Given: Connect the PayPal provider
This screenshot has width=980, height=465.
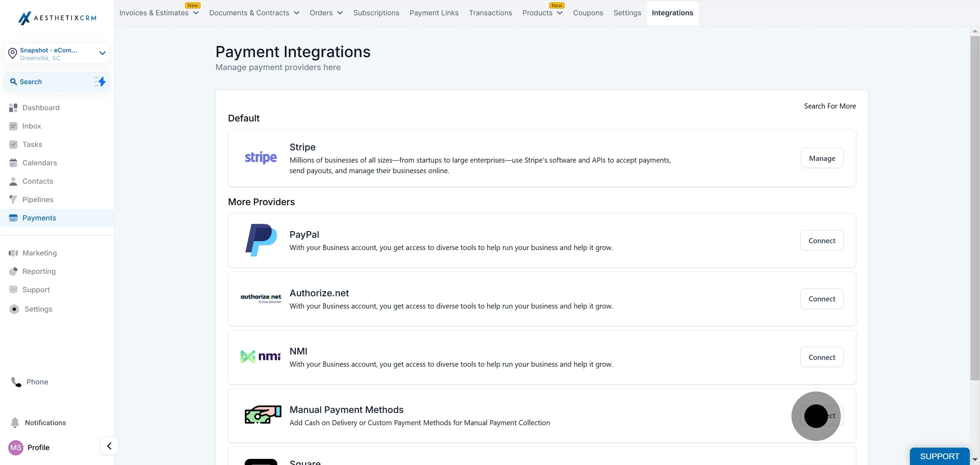Looking at the screenshot, I should tap(821, 241).
